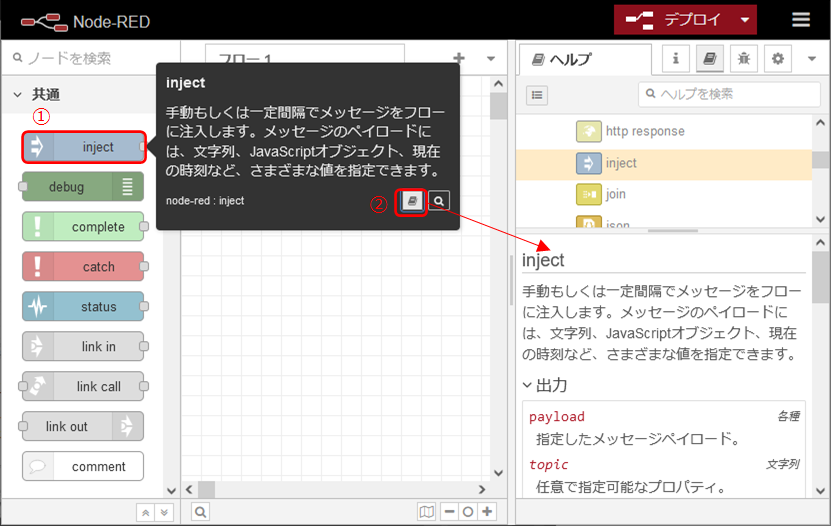Screen dimensions: 831x526
Task: Open the info sidebar tab icon
Action: (675, 59)
